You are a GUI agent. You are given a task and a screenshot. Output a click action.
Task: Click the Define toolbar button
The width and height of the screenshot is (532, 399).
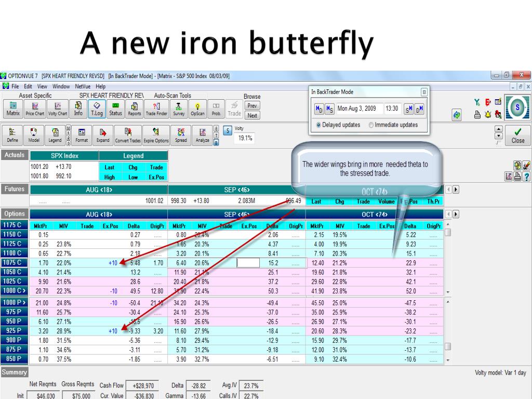12,136
